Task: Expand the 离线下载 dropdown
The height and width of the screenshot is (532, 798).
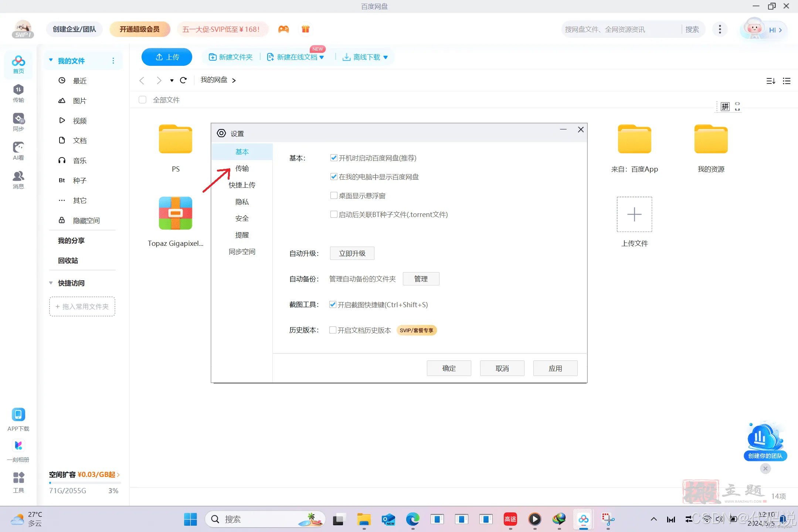Action: 386,57
